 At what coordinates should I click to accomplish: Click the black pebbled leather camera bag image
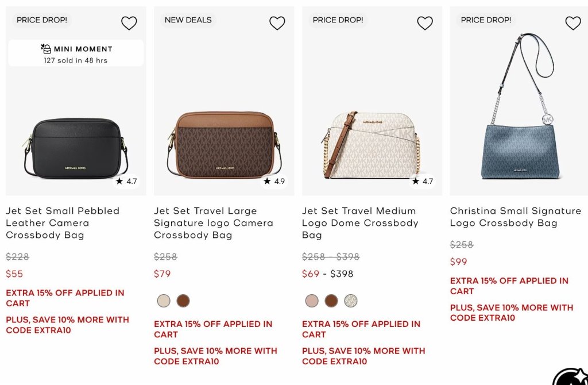click(x=76, y=148)
